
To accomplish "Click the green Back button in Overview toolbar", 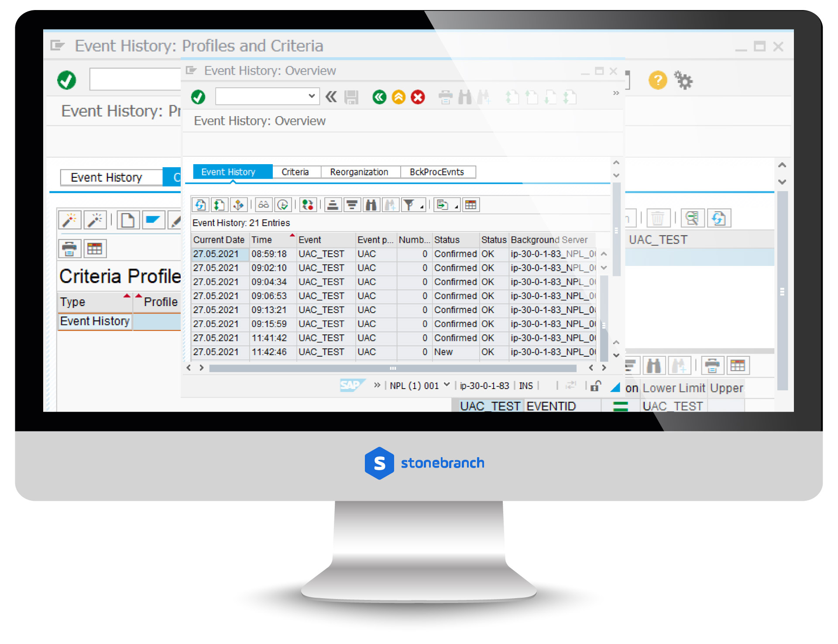I will [379, 97].
